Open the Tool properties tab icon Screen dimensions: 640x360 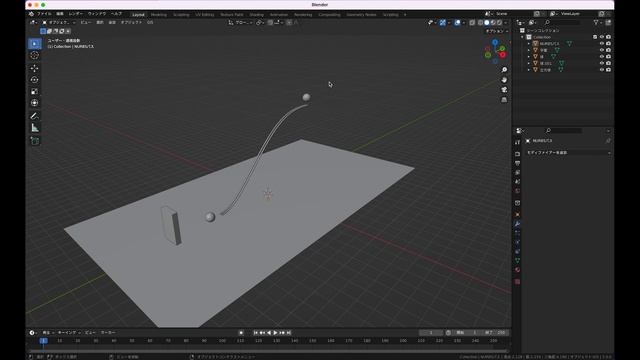click(x=518, y=142)
